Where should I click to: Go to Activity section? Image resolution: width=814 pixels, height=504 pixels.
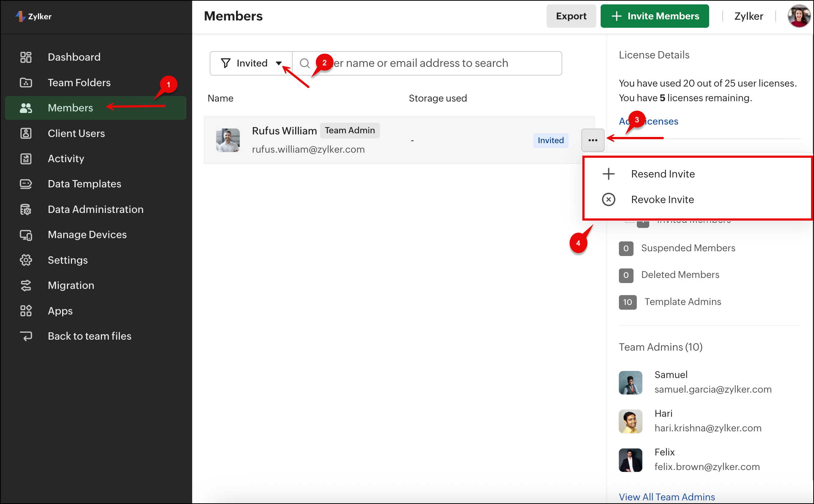coord(66,159)
